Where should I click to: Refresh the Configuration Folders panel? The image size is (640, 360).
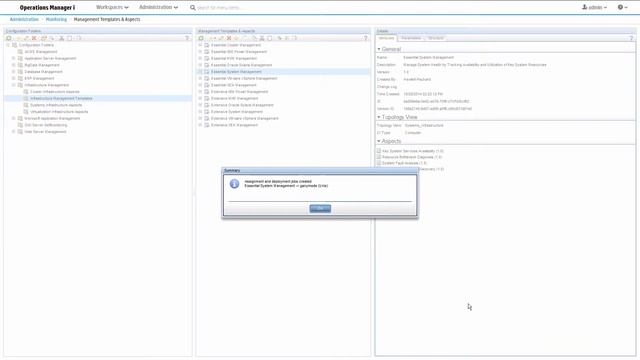click(9, 38)
